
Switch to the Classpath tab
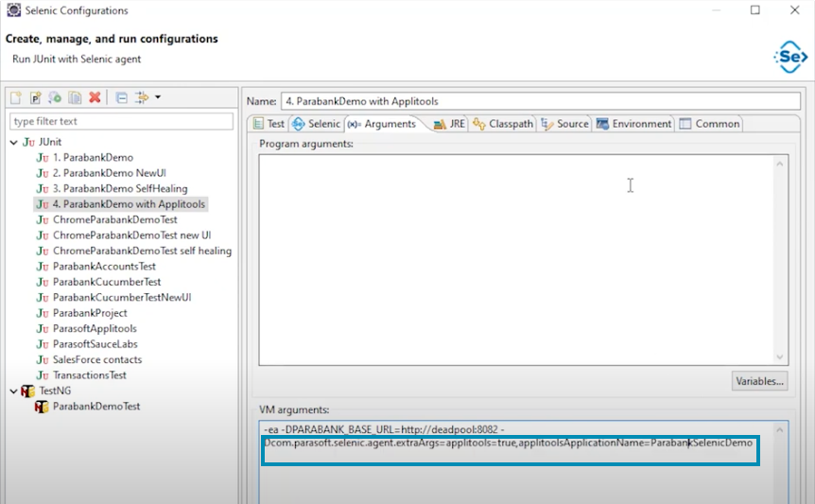[503, 124]
